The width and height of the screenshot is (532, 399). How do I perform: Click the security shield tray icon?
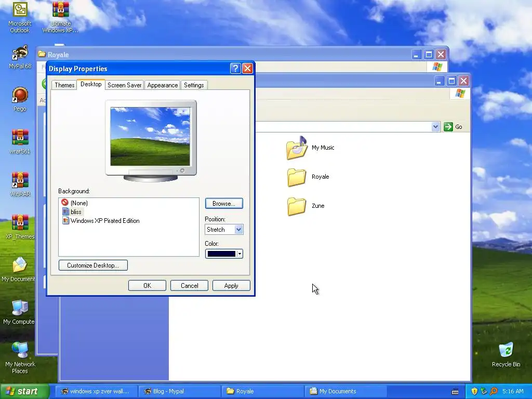click(x=474, y=391)
